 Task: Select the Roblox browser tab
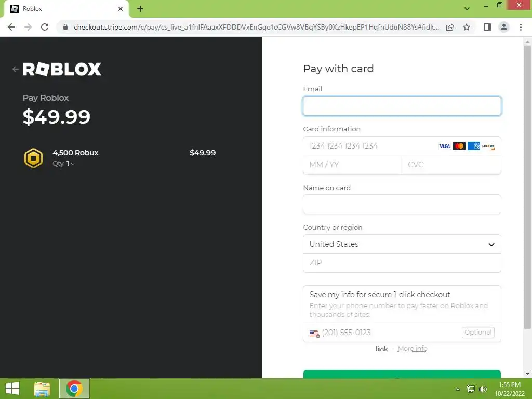[66, 9]
